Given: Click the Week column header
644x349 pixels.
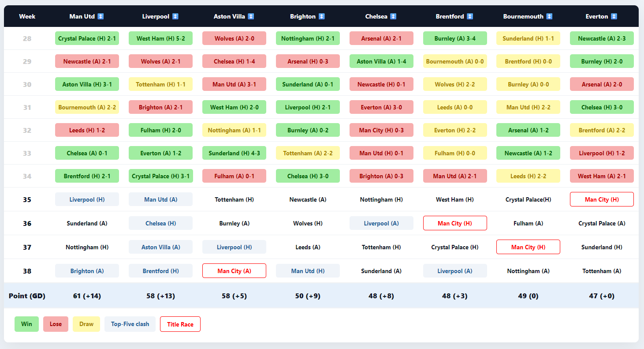Looking at the screenshot, I should coord(27,16).
